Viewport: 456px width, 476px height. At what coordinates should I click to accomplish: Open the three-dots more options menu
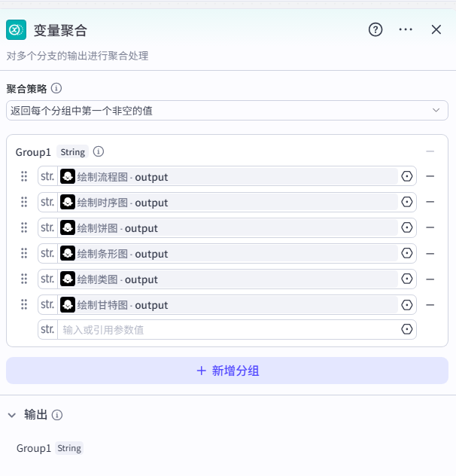[406, 29]
